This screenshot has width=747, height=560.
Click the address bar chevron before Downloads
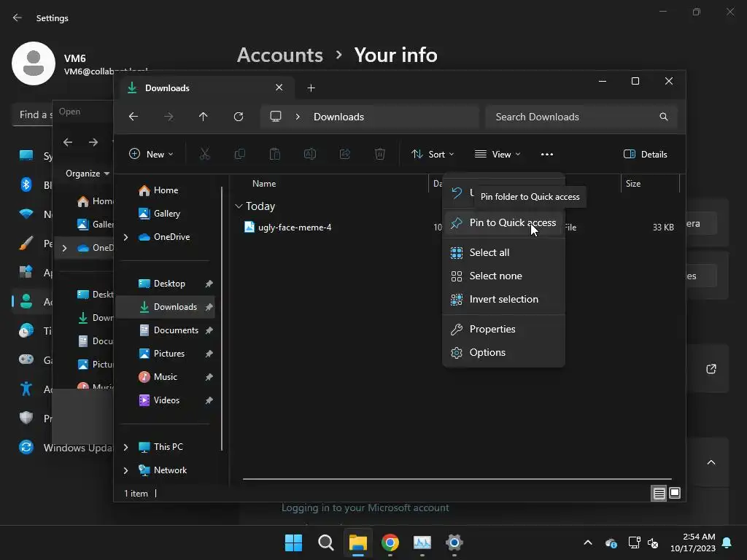pos(298,117)
